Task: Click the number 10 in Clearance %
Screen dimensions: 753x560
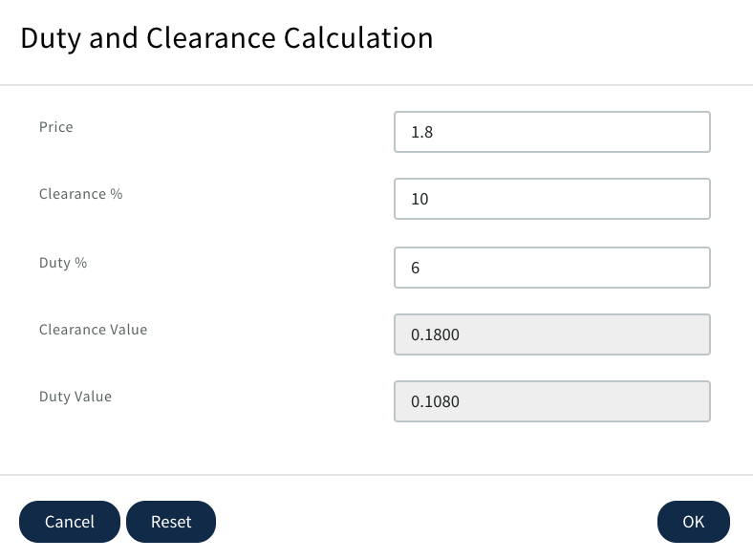Action: pyautogui.click(x=420, y=201)
